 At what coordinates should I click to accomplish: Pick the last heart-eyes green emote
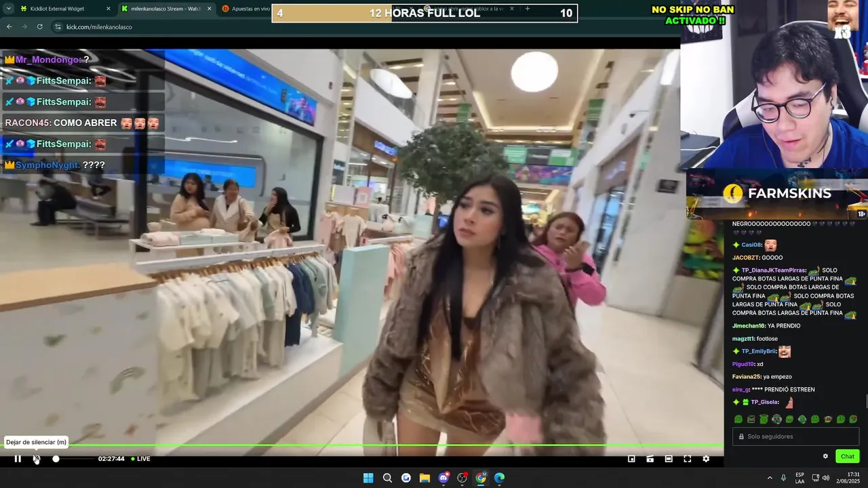[853, 420]
